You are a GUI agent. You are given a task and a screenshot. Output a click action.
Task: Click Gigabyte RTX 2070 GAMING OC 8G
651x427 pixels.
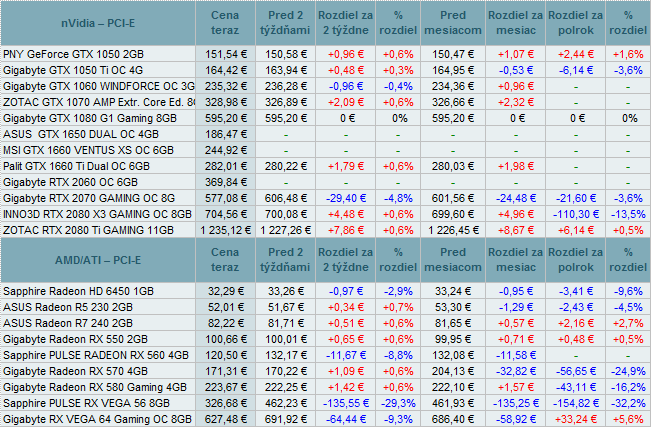(89, 198)
